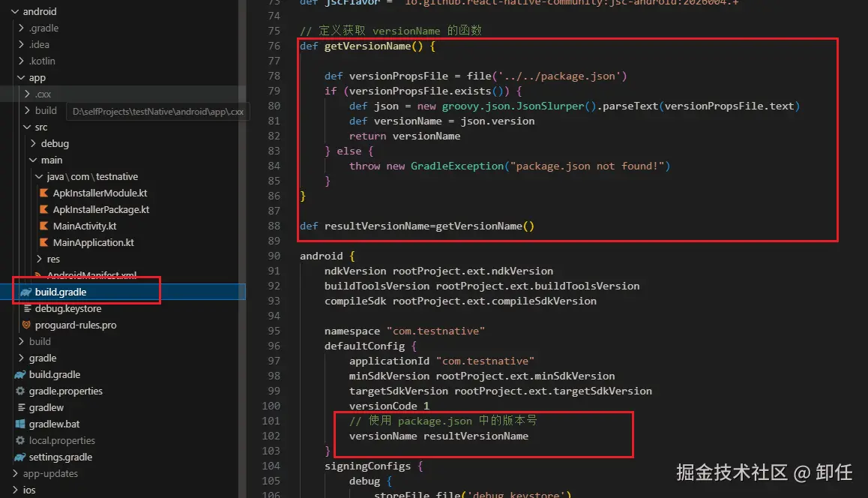Viewport: 868px width, 498px height.
Task: Click 'resultVersionName' on line 88
Action: point(377,226)
